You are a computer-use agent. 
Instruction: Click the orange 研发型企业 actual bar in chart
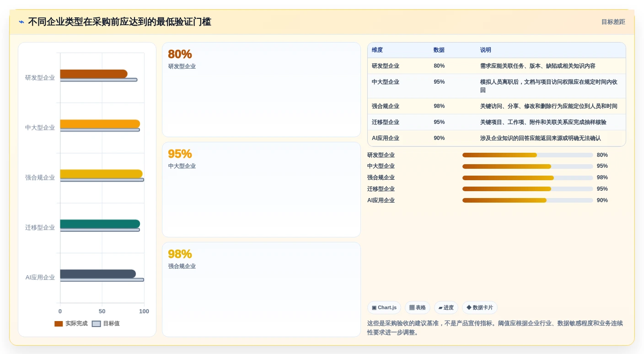tap(94, 74)
